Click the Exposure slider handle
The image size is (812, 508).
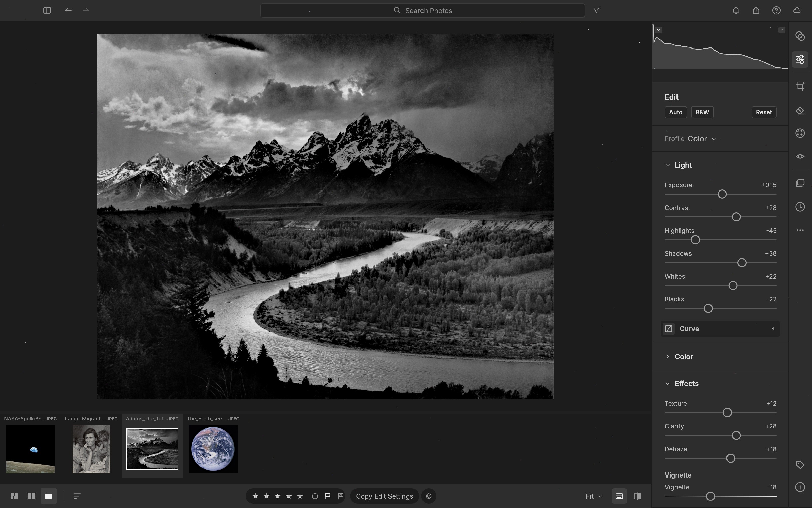(722, 194)
